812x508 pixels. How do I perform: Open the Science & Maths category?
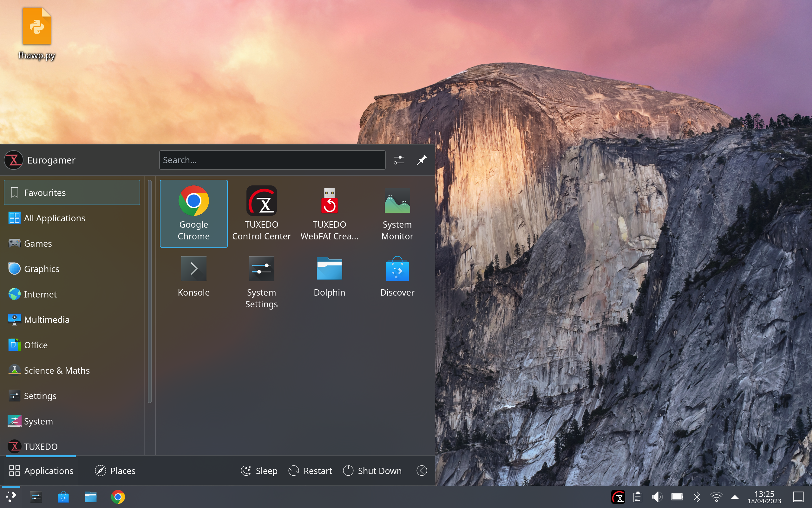click(x=72, y=370)
